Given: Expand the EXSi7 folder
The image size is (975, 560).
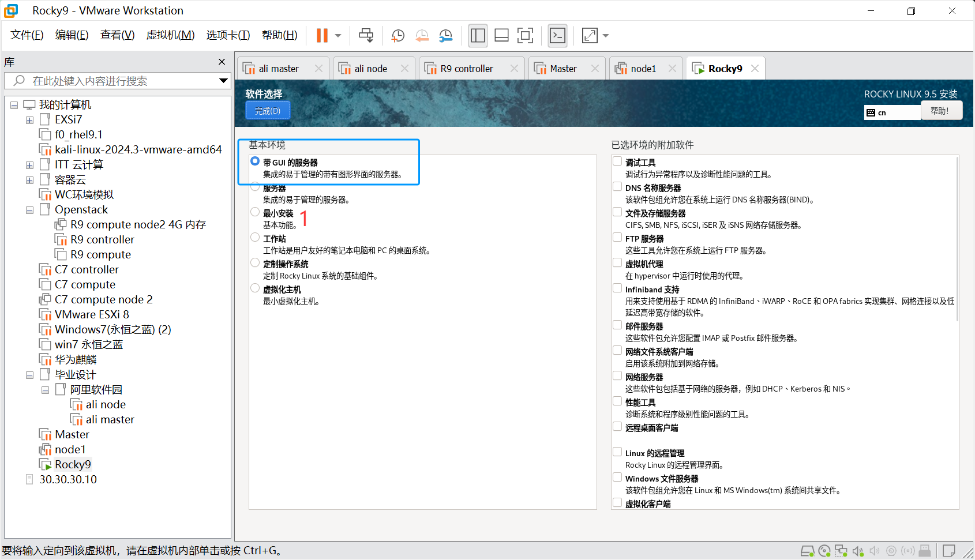Looking at the screenshot, I should click(x=29, y=120).
